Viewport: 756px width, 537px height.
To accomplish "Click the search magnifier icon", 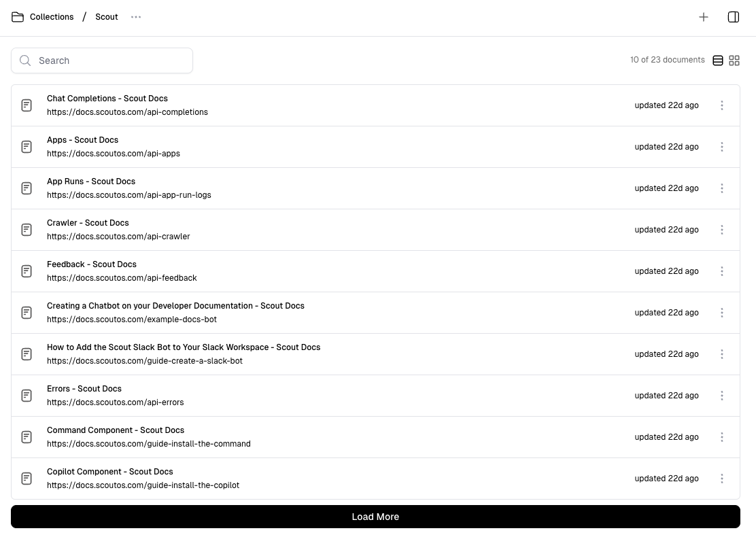I will coord(25,60).
